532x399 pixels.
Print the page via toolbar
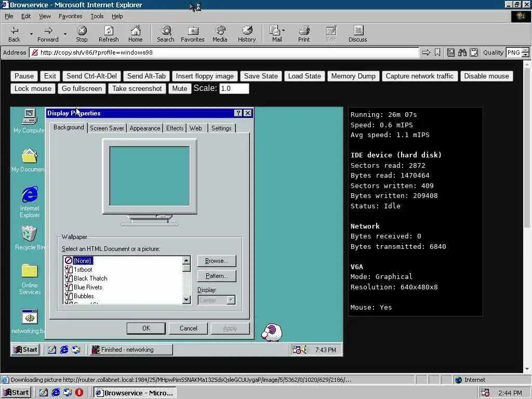click(304, 34)
